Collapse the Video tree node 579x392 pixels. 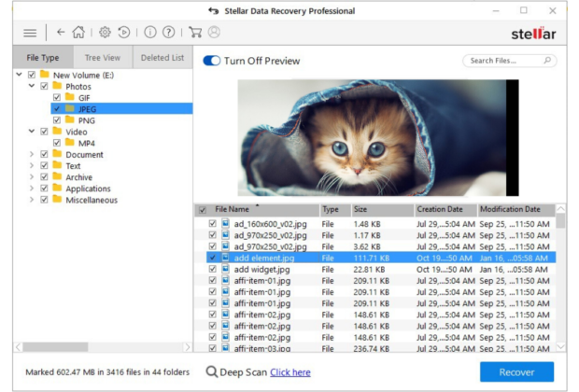[x=32, y=132]
